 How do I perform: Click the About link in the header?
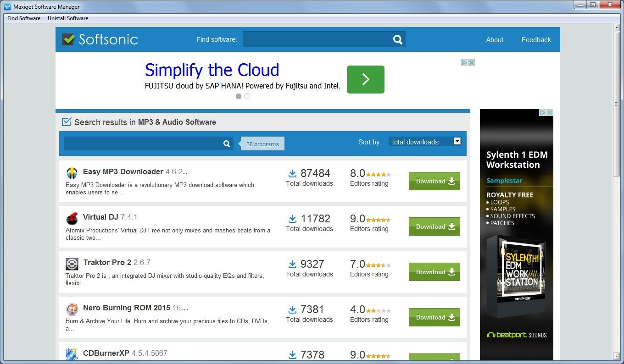point(494,40)
